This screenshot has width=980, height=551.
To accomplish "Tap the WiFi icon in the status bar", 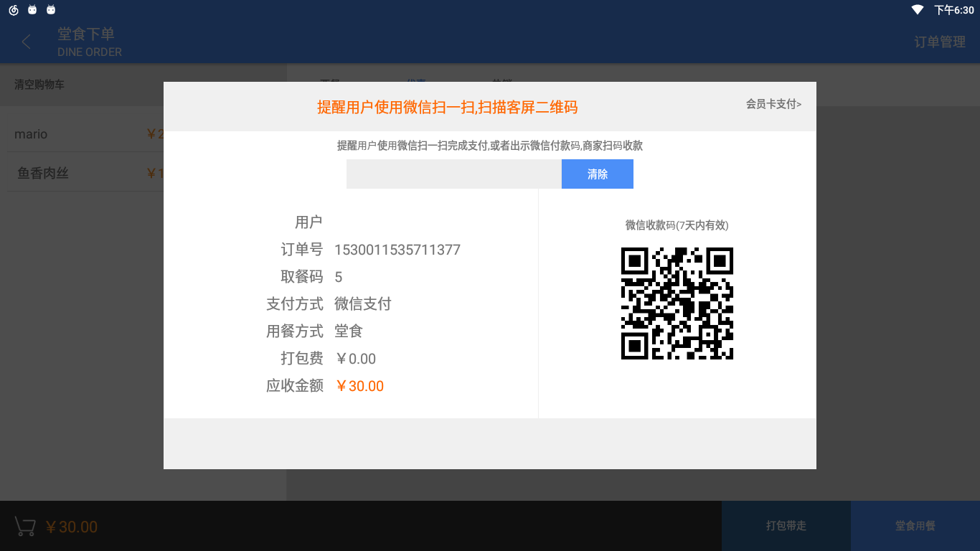I will (917, 9).
